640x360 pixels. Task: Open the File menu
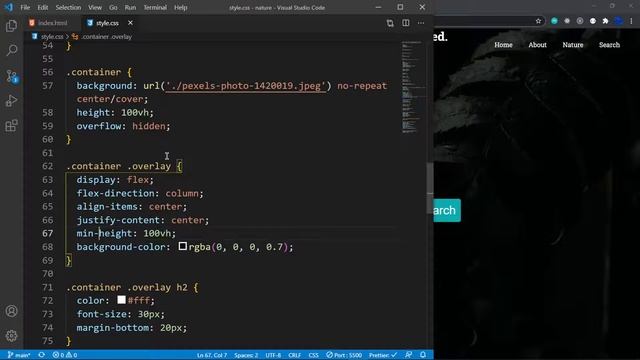[25, 7]
